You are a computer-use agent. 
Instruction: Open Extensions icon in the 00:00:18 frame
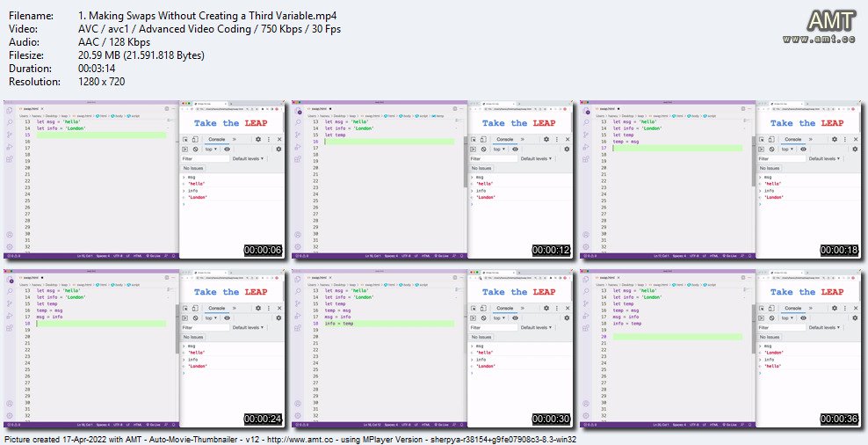point(586,159)
